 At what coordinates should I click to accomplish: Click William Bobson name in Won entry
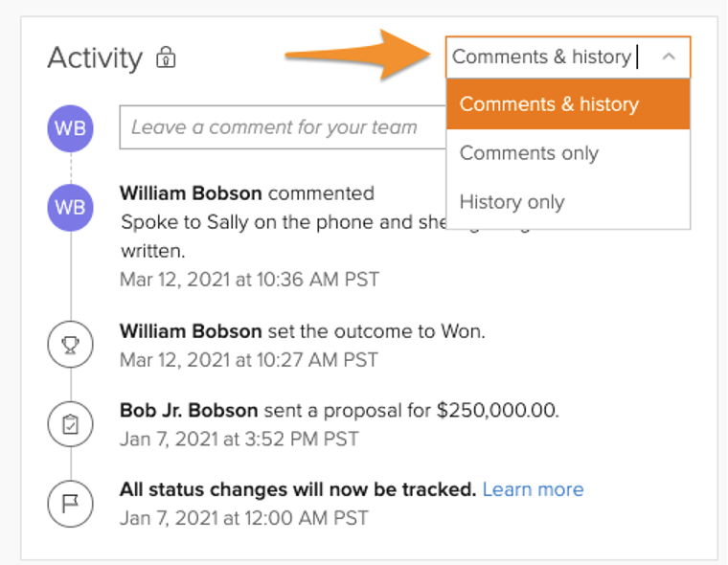[191, 331]
